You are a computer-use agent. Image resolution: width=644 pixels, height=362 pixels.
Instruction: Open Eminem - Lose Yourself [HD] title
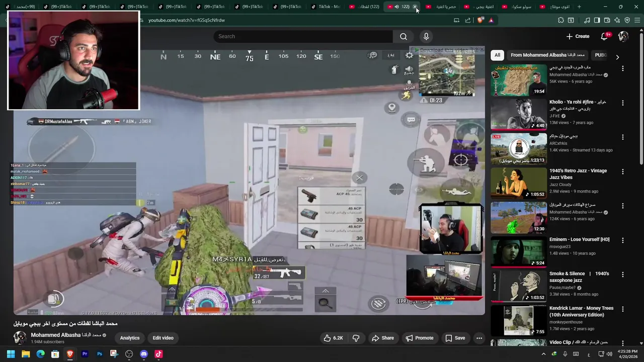tap(579, 239)
